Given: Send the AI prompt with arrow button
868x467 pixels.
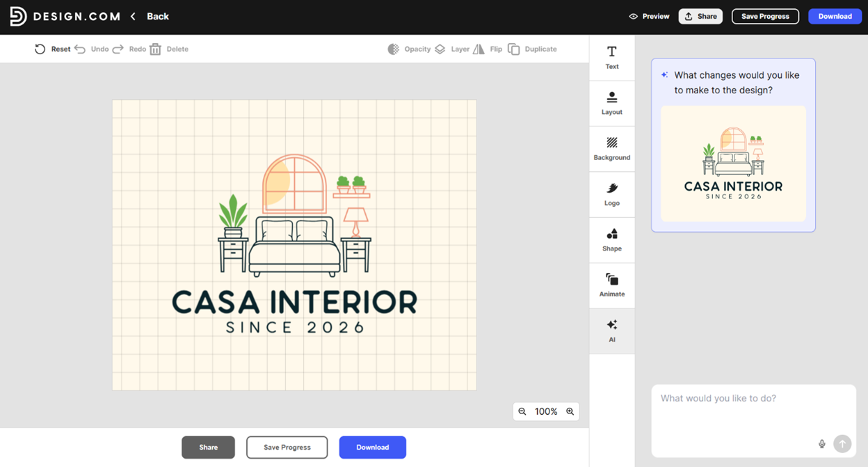Looking at the screenshot, I should click(x=842, y=444).
